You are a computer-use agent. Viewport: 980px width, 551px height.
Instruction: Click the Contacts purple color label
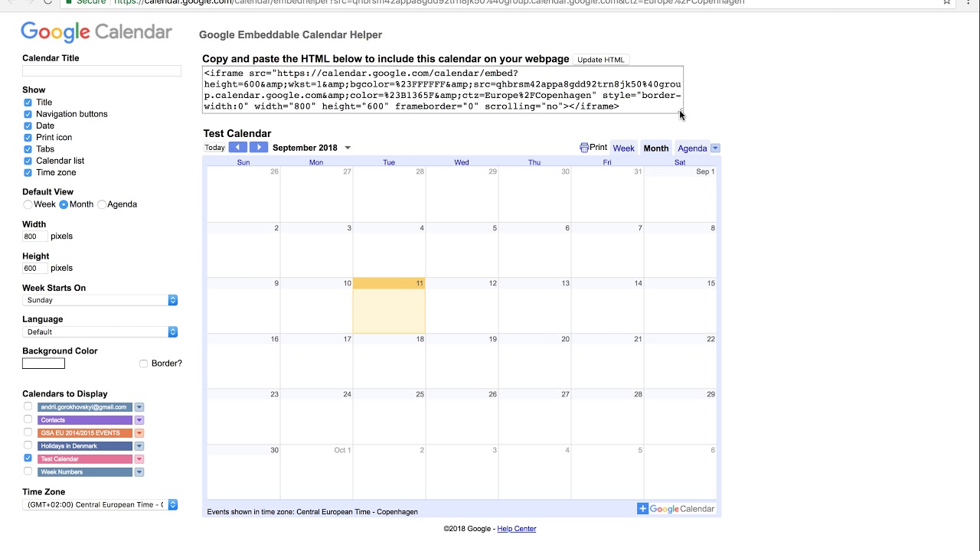[x=85, y=420]
